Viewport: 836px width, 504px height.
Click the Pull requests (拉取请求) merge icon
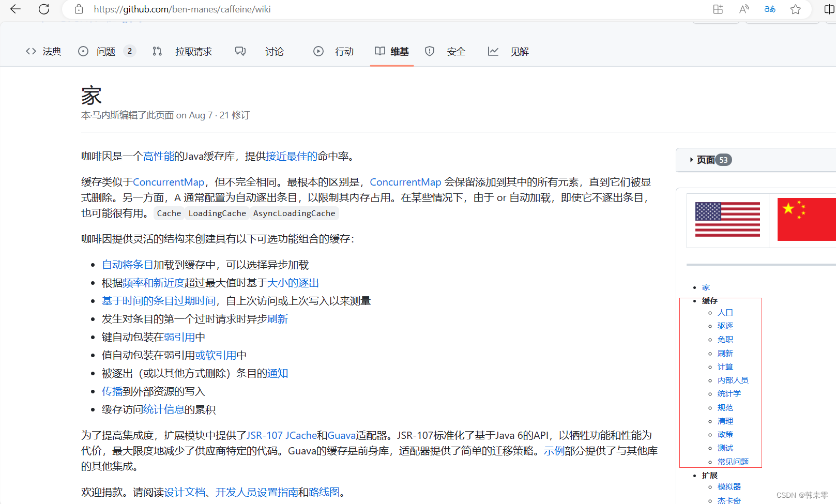point(157,51)
